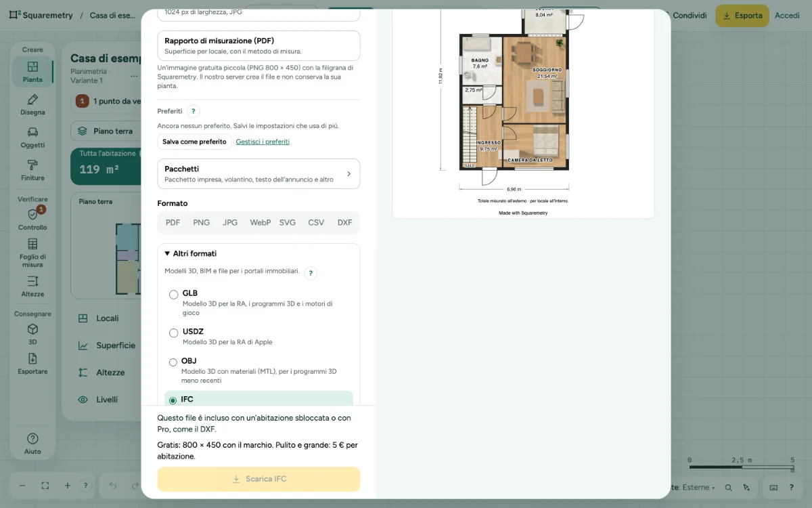Select the GLB radio option
Viewport: 812px width, 508px height.
(x=174, y=295)
